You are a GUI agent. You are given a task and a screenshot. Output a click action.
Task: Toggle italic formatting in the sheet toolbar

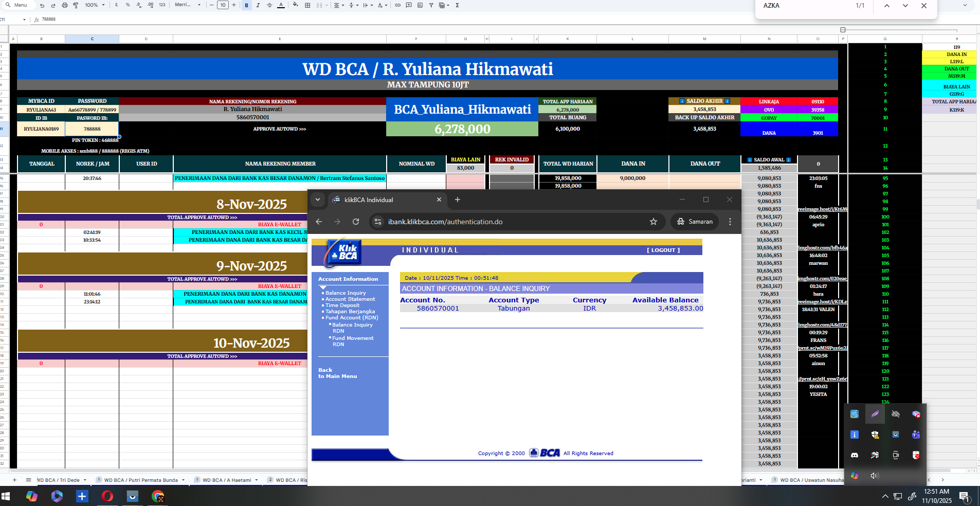(x=258, y=5)
